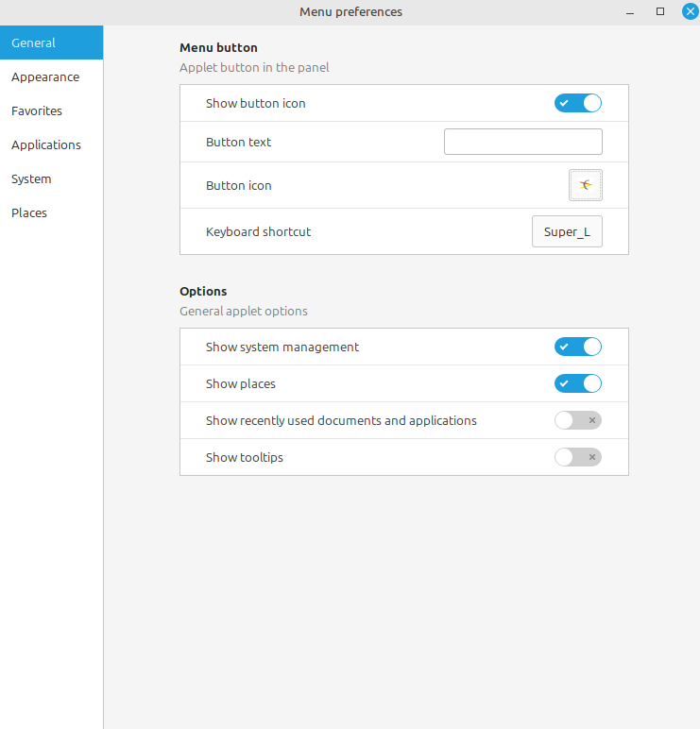Click the Super_L keyboard shortcut button
The width and height of the screenshot is (700, 729).
(567, 231)
